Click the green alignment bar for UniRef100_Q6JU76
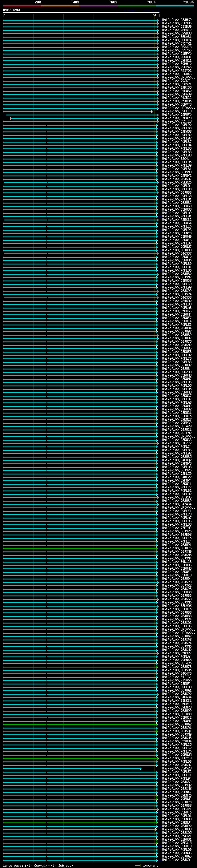This screenshot has height=868, width=197. (x=80, y=549)
